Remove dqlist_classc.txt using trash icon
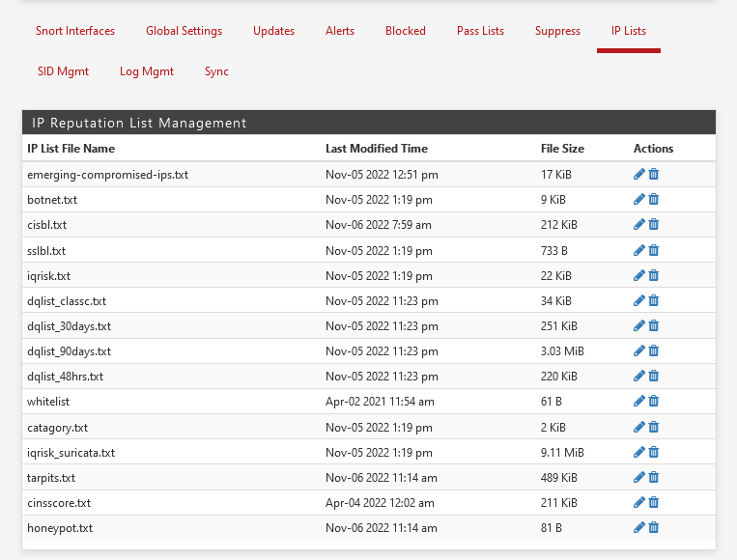 click(653, 300)
